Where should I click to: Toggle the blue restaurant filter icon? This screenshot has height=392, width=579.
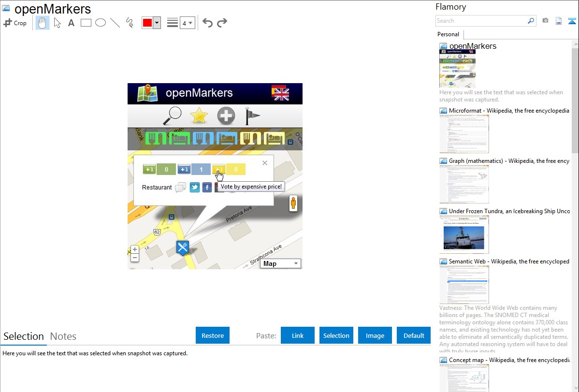tap(203, 138)
